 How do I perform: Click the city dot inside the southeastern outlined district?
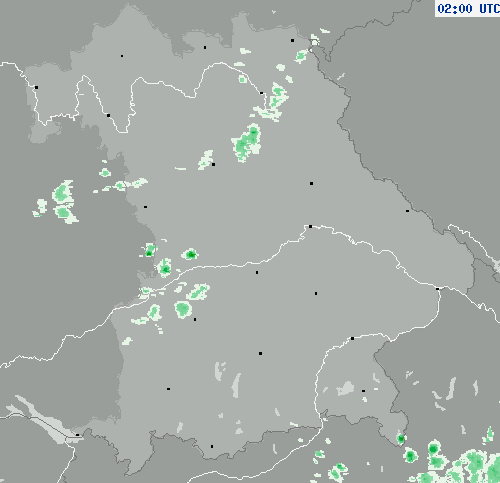[x=363, y=391]
